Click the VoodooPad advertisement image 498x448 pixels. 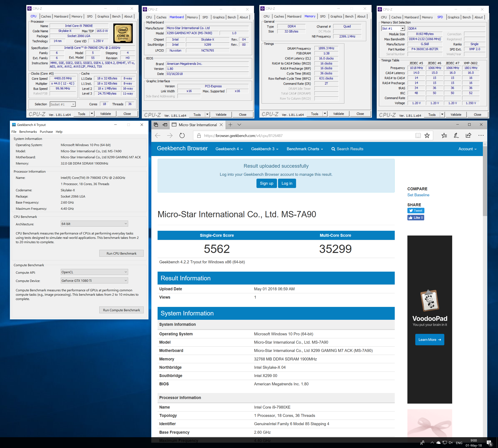(430, 319)
